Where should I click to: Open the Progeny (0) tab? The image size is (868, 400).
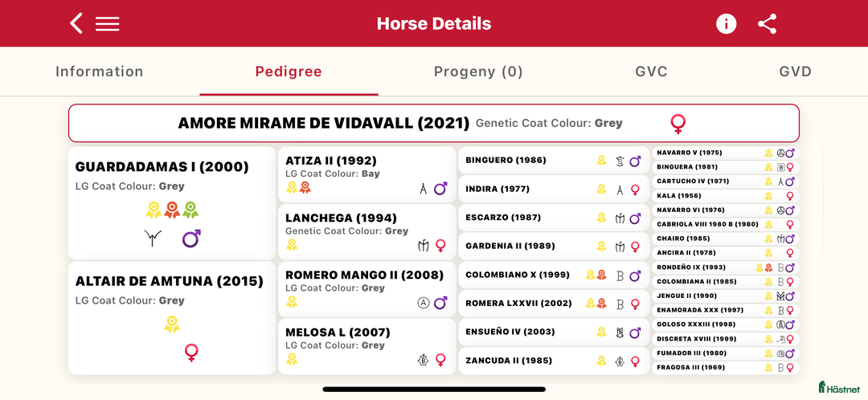click(478, 71)
